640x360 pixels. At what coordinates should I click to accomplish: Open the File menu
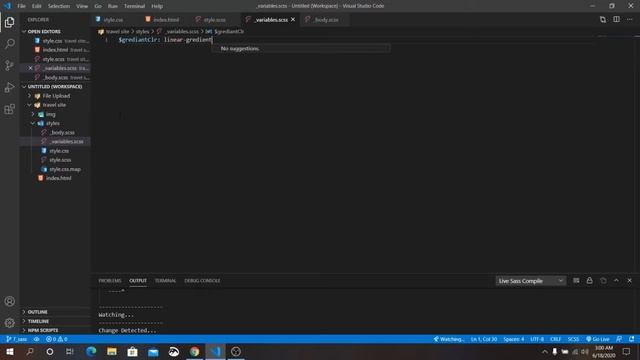(x=21, y=6)
